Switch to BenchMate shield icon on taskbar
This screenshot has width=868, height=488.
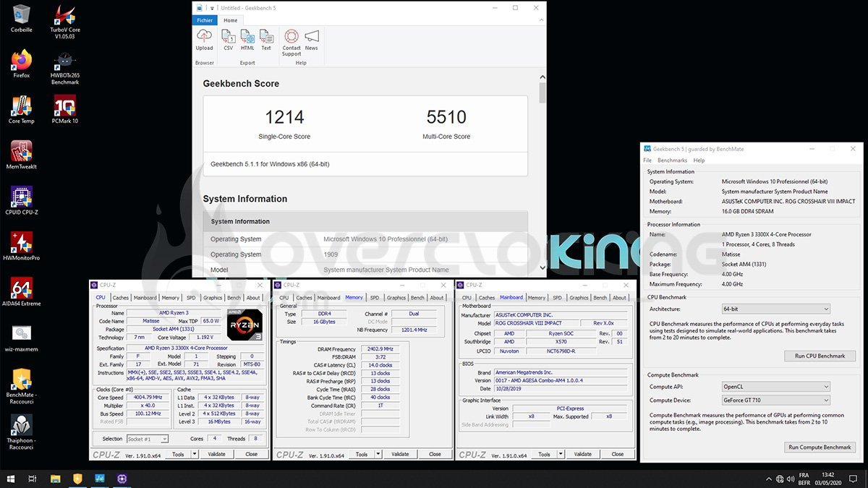[x=77, y=479]
